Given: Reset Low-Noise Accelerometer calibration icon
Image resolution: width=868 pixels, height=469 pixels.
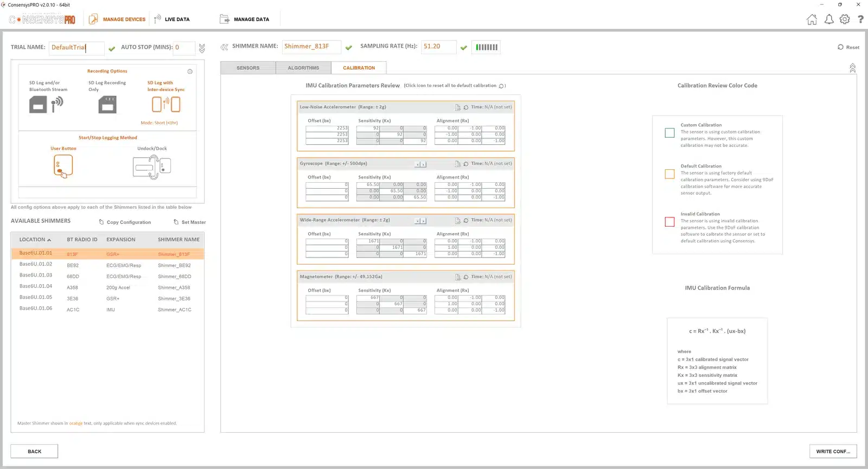Looking at the screenshot, I should [466, 107].
